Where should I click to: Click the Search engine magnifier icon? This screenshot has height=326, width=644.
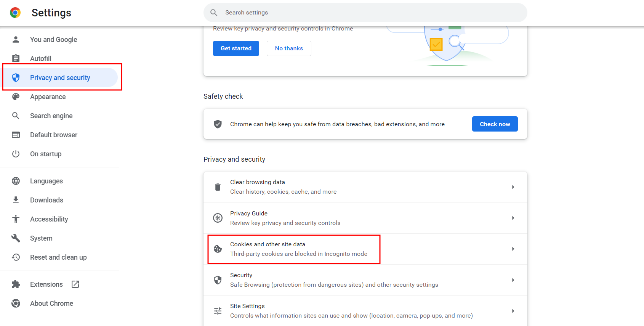16,116
